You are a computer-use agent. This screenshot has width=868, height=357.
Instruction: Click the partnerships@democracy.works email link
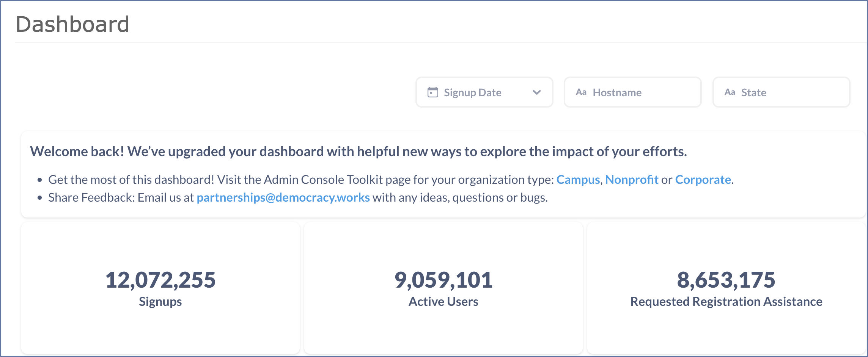[x=283, y=197]
